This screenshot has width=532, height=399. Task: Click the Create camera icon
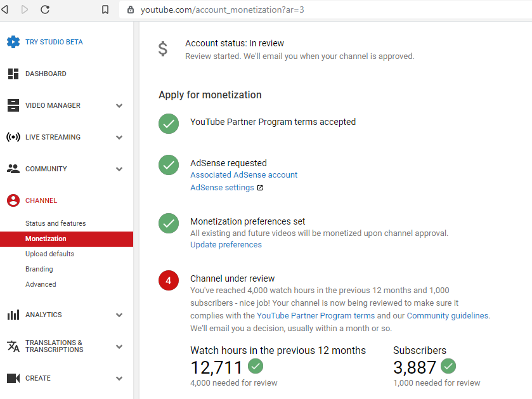[x=13, y=378]
